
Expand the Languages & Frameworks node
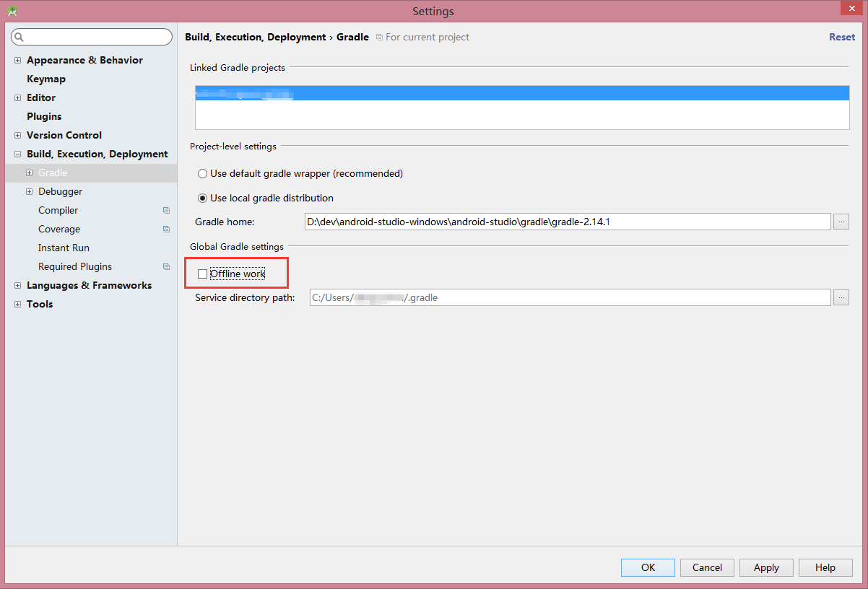tap(17, 286)
